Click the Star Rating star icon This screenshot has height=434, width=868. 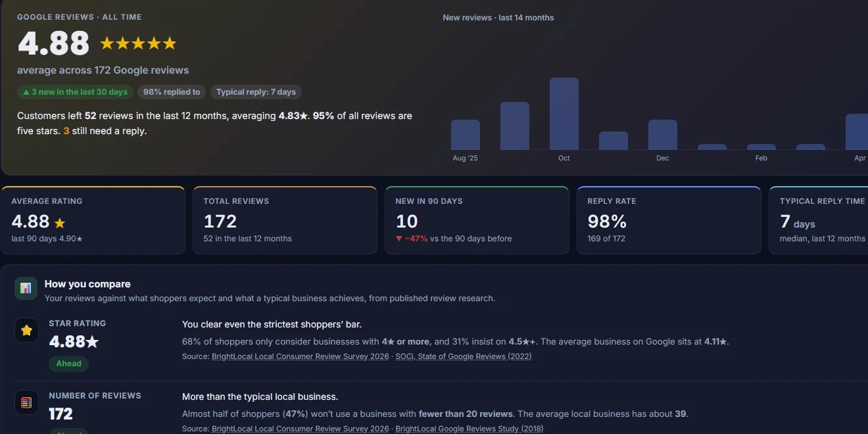coord(26,330)
